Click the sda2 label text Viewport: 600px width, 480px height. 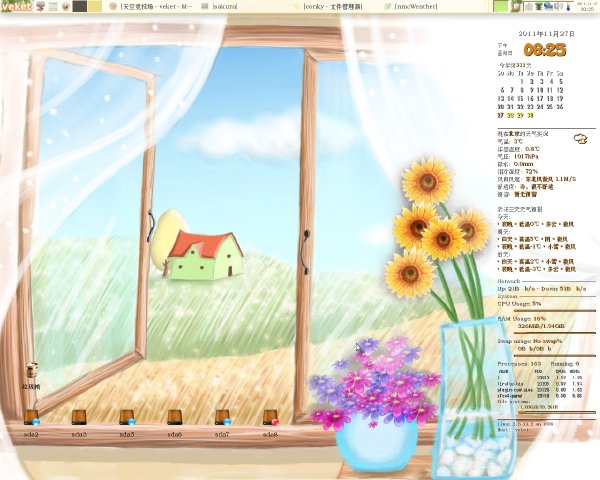[x=31, y=434]
